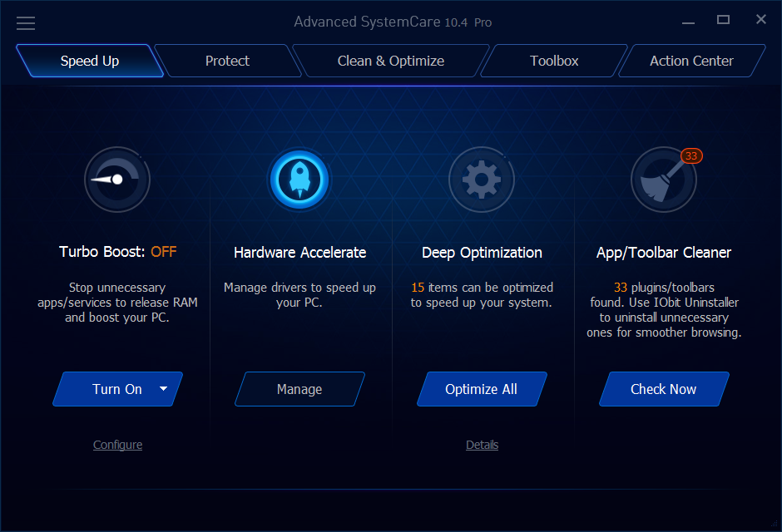Click 'Stop unnecessary apps/services' description

tap(117, 303)
